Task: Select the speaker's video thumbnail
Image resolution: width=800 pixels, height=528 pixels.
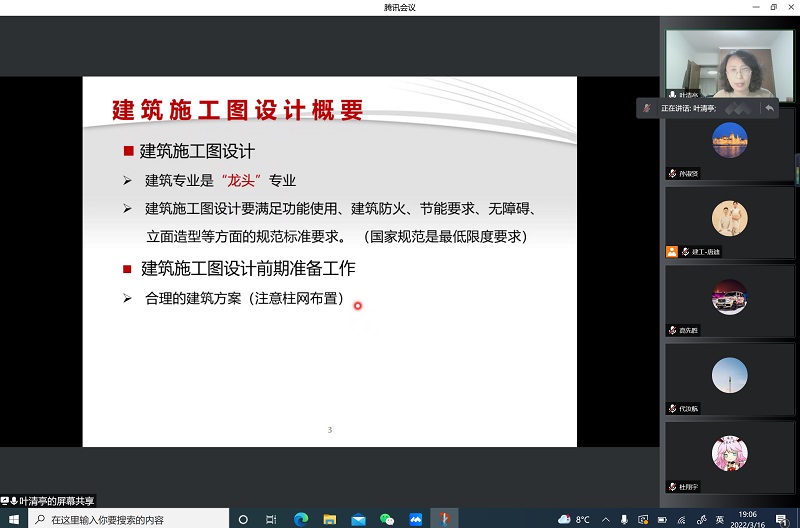Action: [729, 65]
